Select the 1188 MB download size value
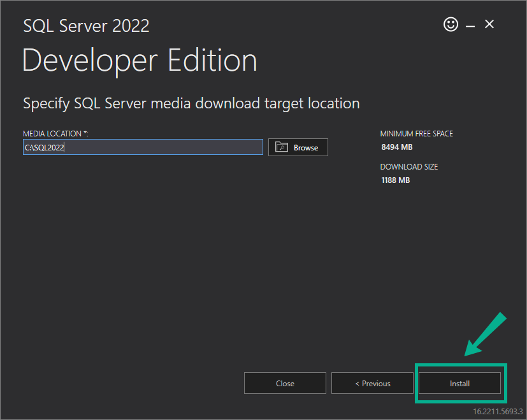This screenshot has height=420, width=527. (396, 180)
